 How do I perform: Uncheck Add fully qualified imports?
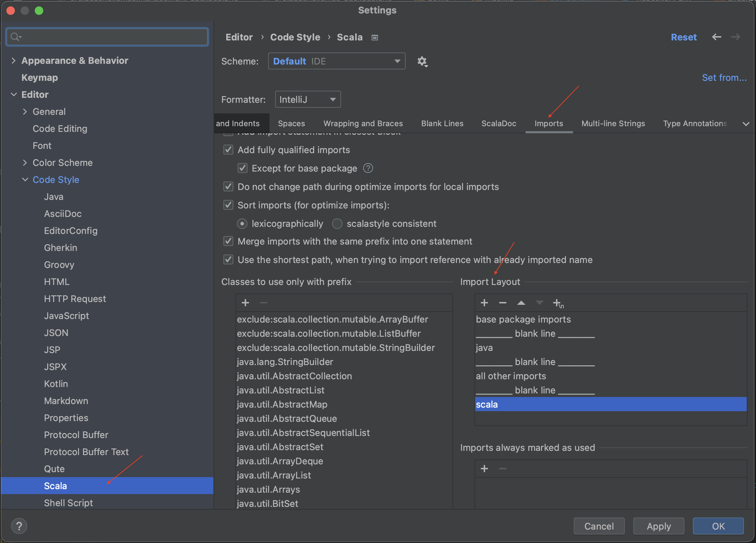[x=228, y=150]
